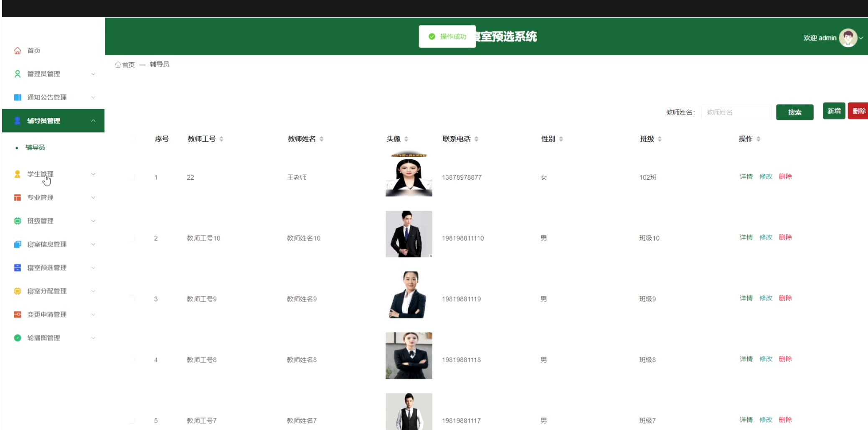Click the home icon beside 首页 in sidebar
Image resolution: width=868 pixels, height=430 pixels.
(x=18, y=51)
